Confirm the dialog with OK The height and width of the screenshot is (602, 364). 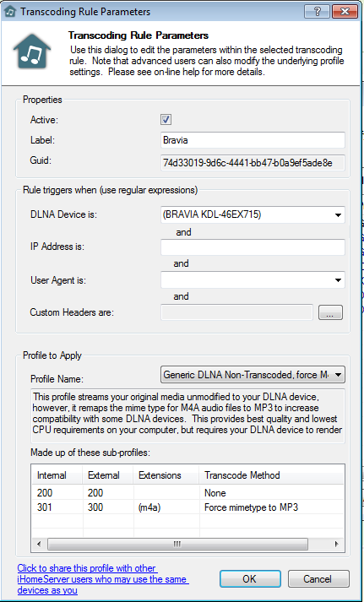[x=250, y=579]
